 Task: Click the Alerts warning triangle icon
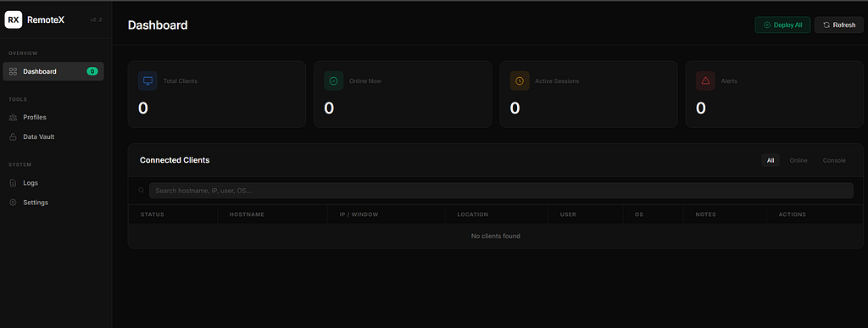tap(705, 81)
